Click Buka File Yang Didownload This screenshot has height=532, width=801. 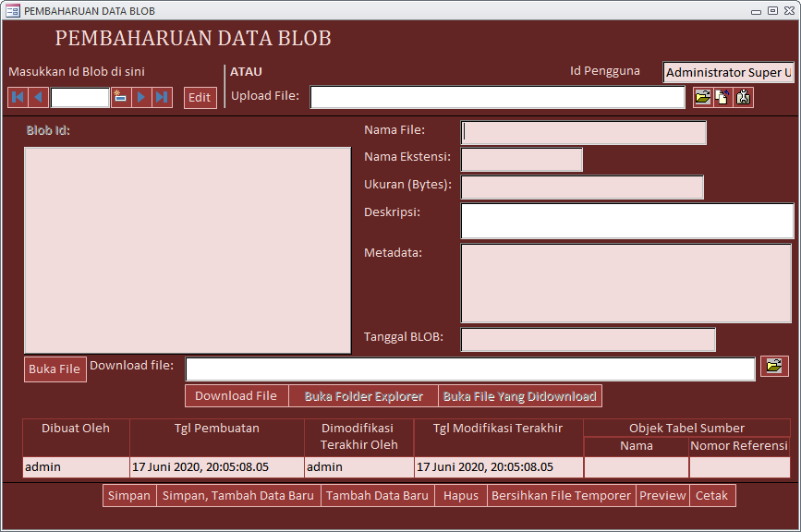tap(521, 395)
